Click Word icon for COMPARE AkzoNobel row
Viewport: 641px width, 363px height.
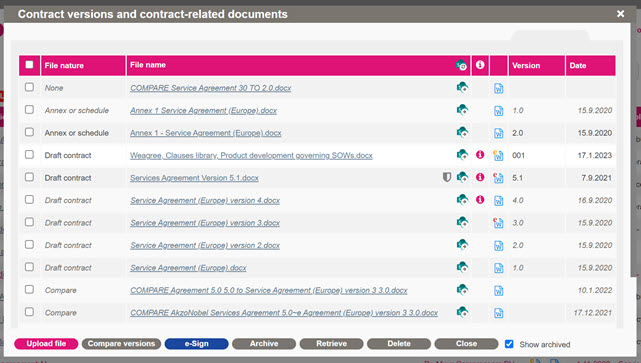click(498, 313)
